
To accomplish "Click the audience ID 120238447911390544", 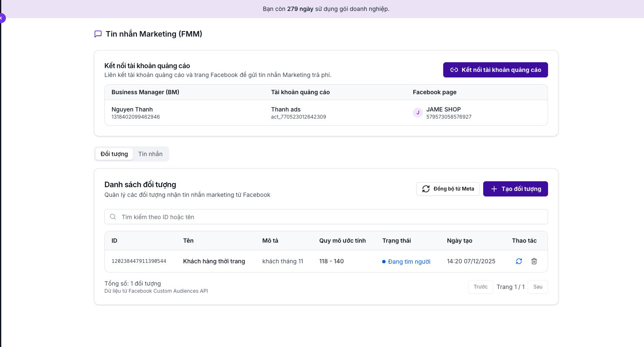I will 139,261.
